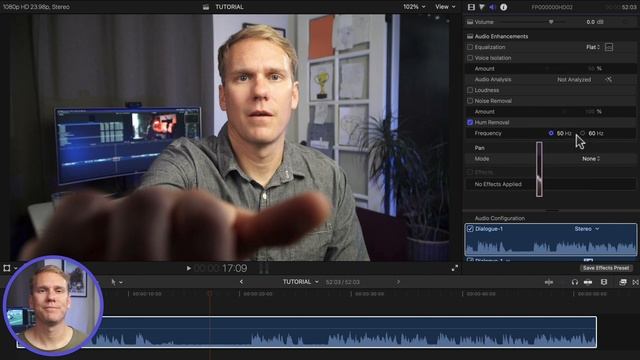Select the 60 Hz frequency radio button

click(582, 133)
